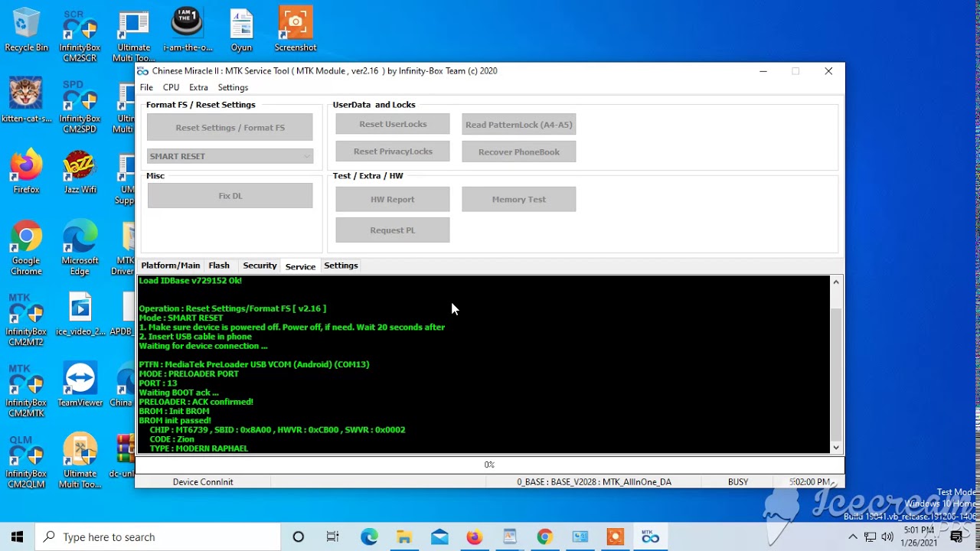Click Recover PhoneBook button
The image size is (980, 551).
point(519,152)
